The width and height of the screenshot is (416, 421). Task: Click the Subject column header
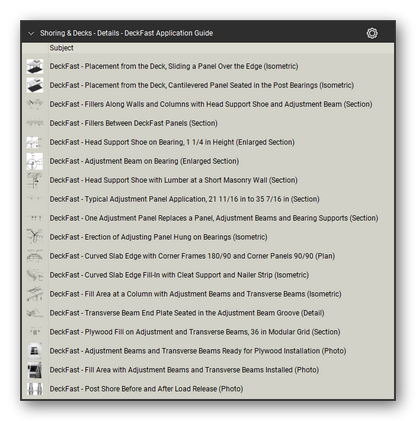(x=61, y=48)
